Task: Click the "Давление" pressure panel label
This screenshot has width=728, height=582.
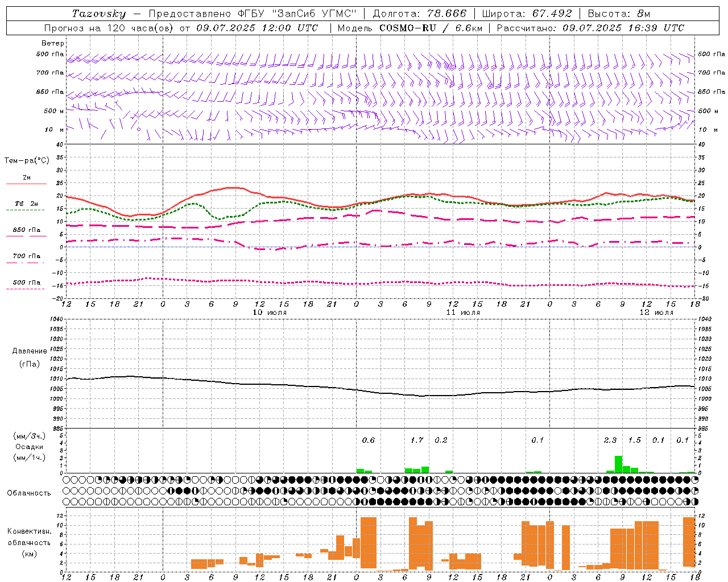Action: [x=30, y=351]
